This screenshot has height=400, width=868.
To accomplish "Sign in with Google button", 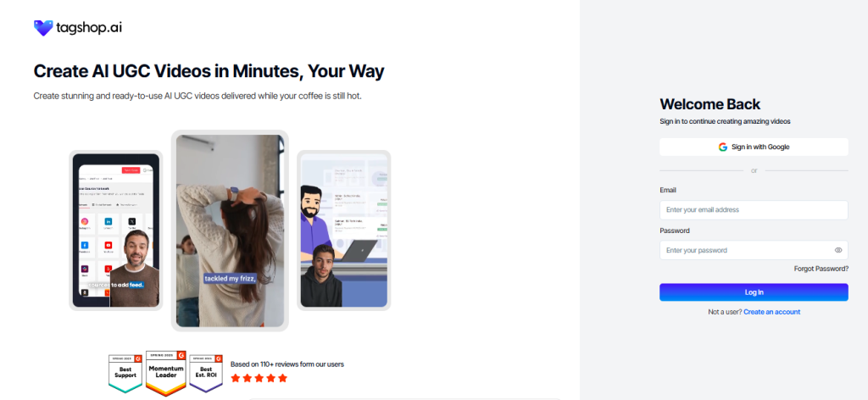I will coord(754,147).
